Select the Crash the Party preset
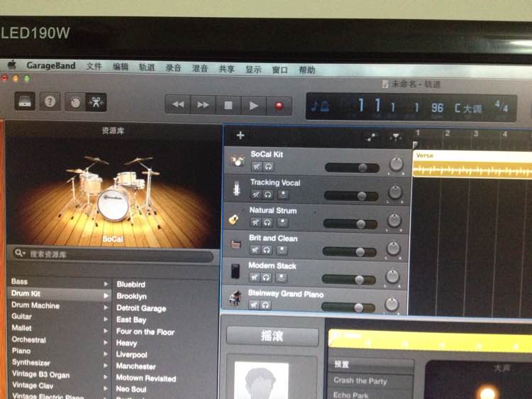Image resolution: width=532 pixels, height=399 pixels. tap(360, 381)
